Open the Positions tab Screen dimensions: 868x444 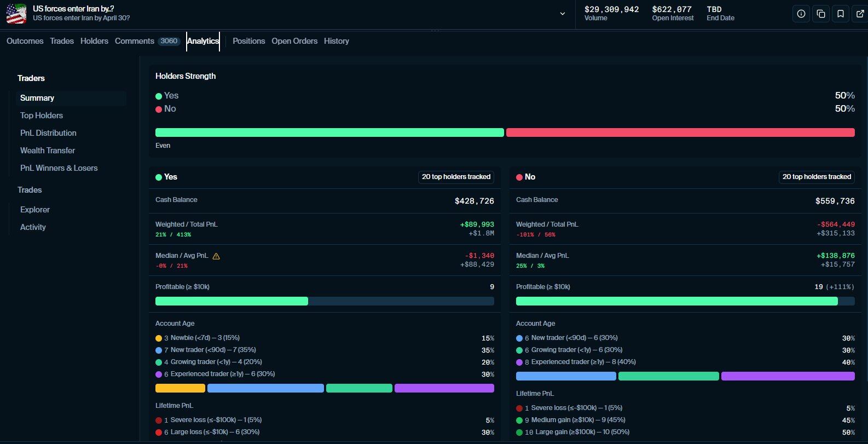248,41
